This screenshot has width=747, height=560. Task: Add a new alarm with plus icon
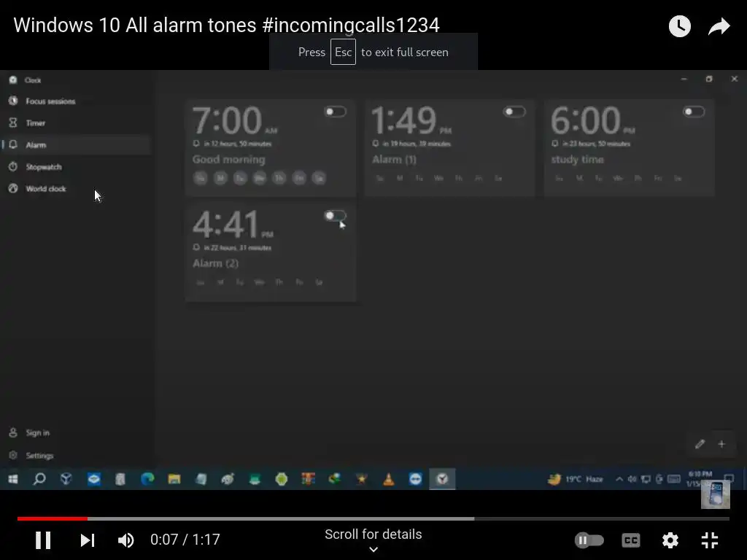click(x=721, y=444)
